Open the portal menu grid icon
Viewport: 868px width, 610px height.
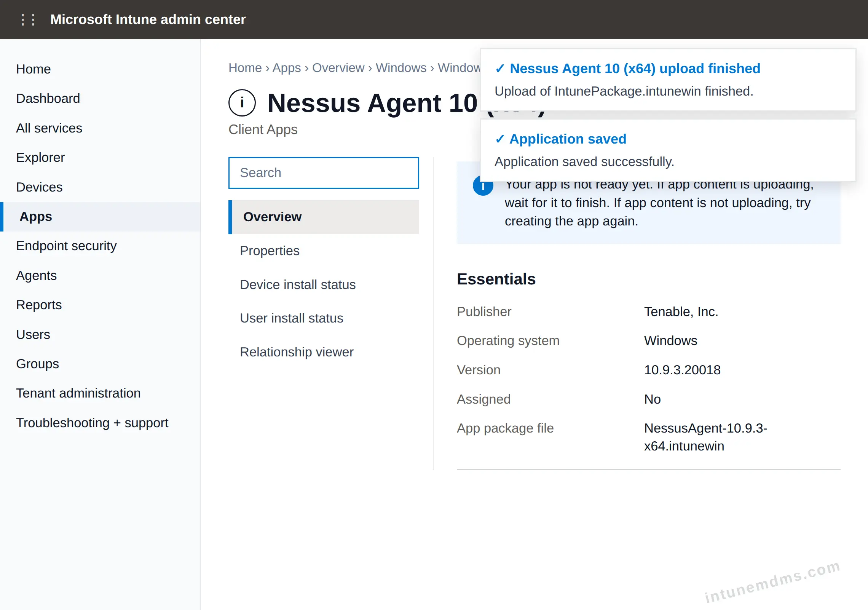click(28, 19)
